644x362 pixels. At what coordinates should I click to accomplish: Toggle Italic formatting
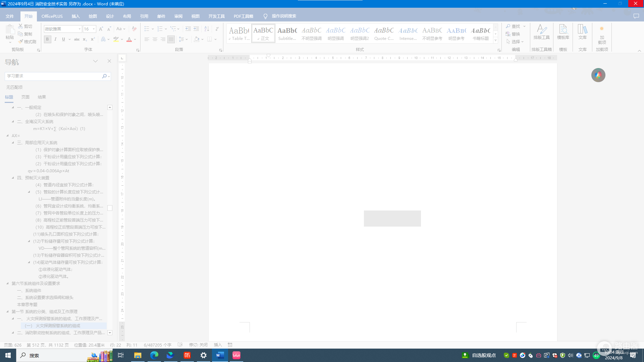(55, 39)
